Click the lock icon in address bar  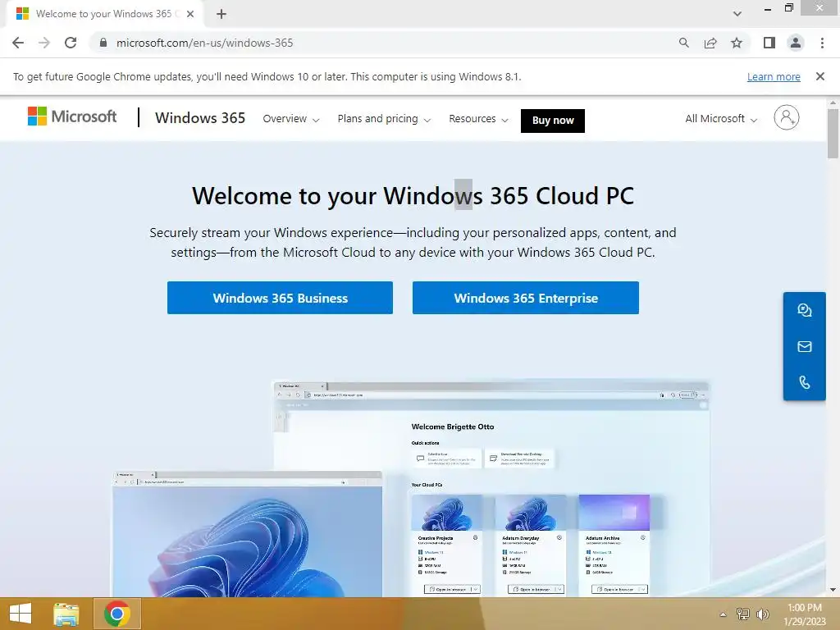pos(103,43)
